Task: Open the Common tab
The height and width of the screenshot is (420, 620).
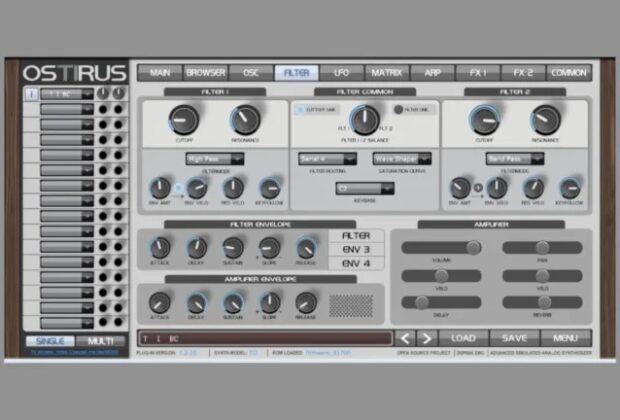Action: coord(569,73)
